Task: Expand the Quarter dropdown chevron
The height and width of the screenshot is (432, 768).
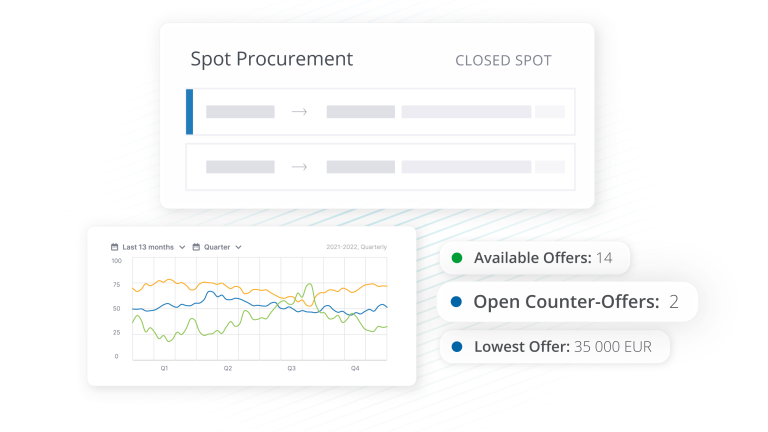Action: 239,247
